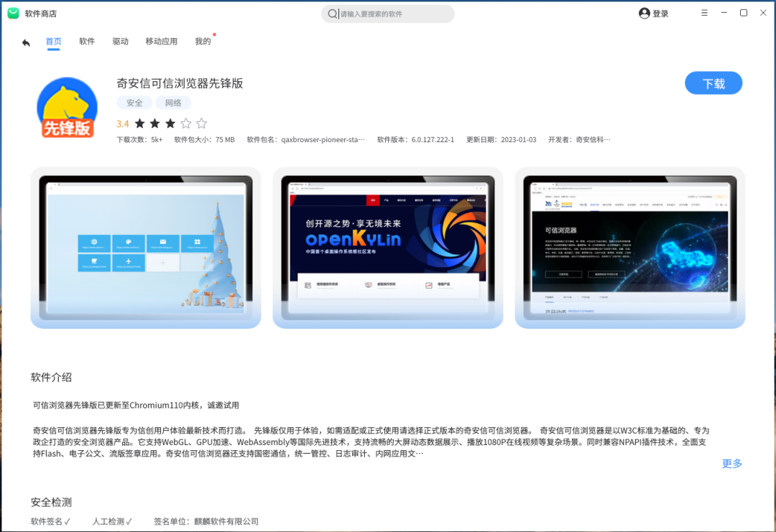Select the 我的 tab
The image size is (776, 532).
tap(203, 42)
